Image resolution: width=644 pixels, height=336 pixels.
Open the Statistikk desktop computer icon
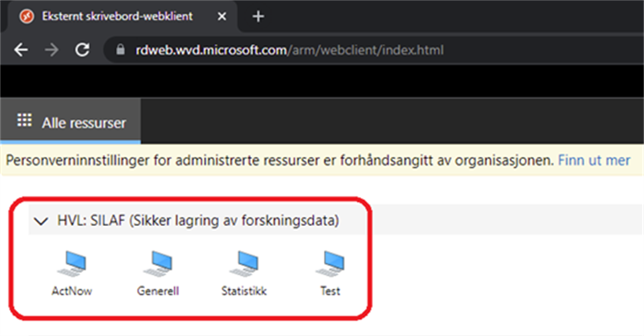244,264
